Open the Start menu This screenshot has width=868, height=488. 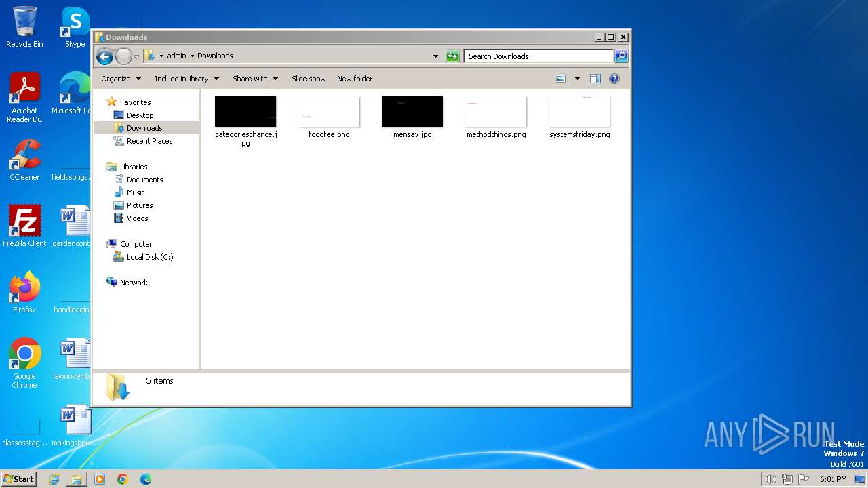[18, 479]
